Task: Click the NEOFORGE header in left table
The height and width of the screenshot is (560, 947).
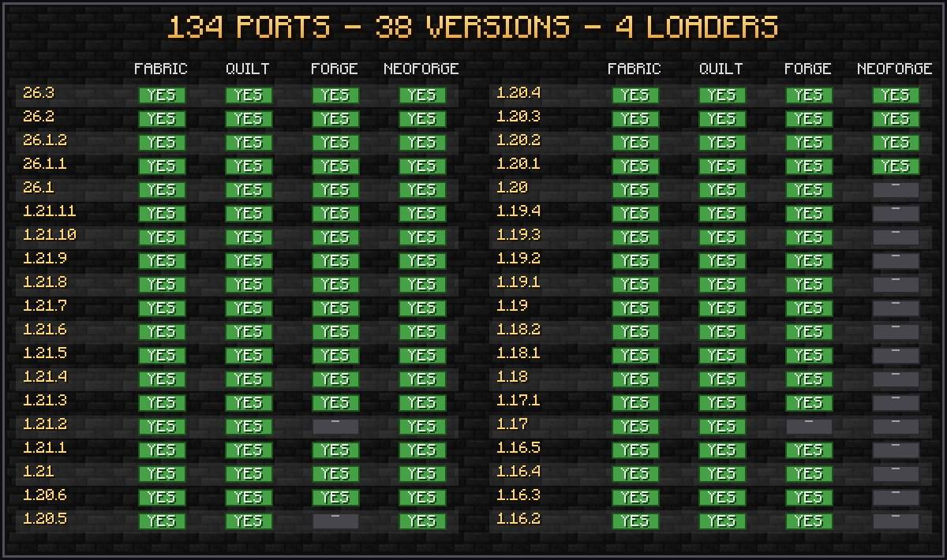Action: (x=421, y=69)
